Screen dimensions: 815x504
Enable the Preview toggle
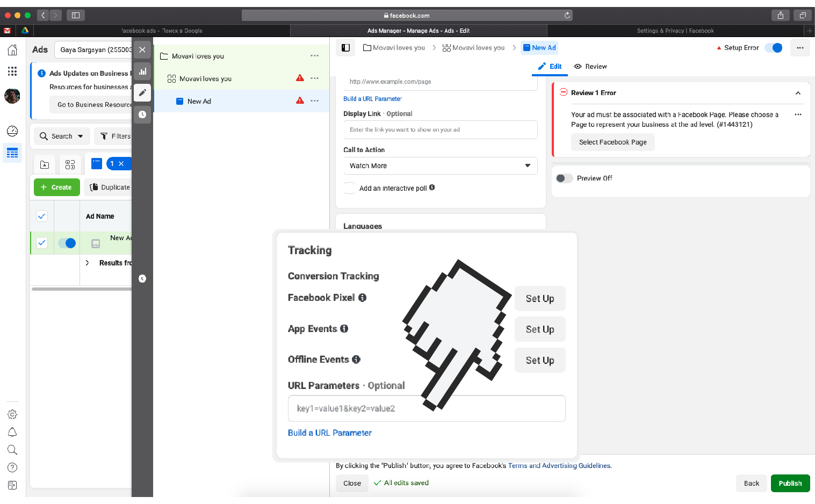564,178
